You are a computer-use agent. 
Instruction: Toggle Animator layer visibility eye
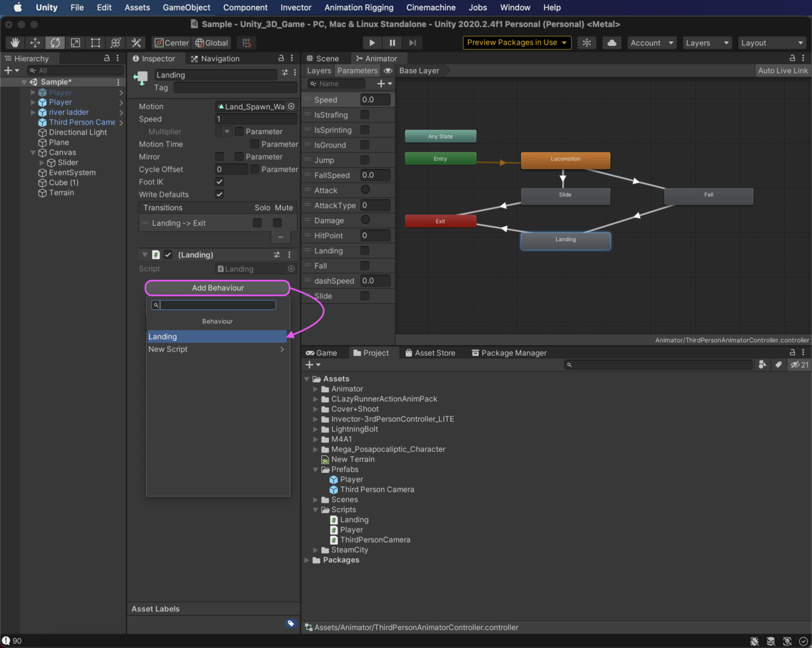pyautogui.click(x=388, y=70)
